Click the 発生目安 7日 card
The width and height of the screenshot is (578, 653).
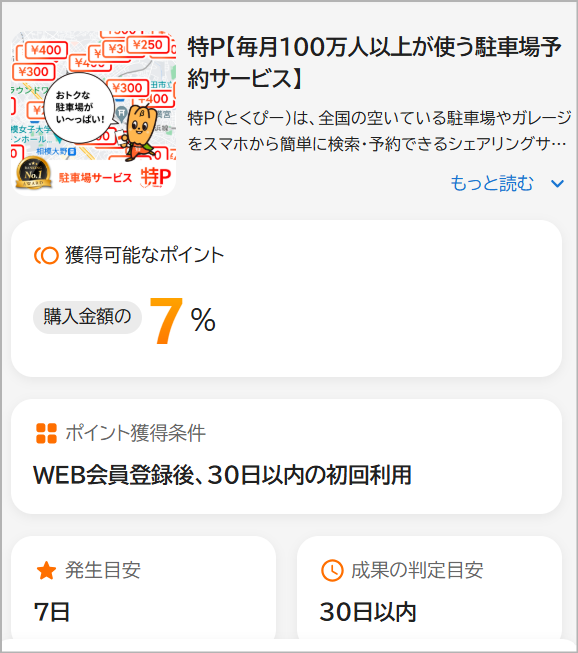[143, 588]
